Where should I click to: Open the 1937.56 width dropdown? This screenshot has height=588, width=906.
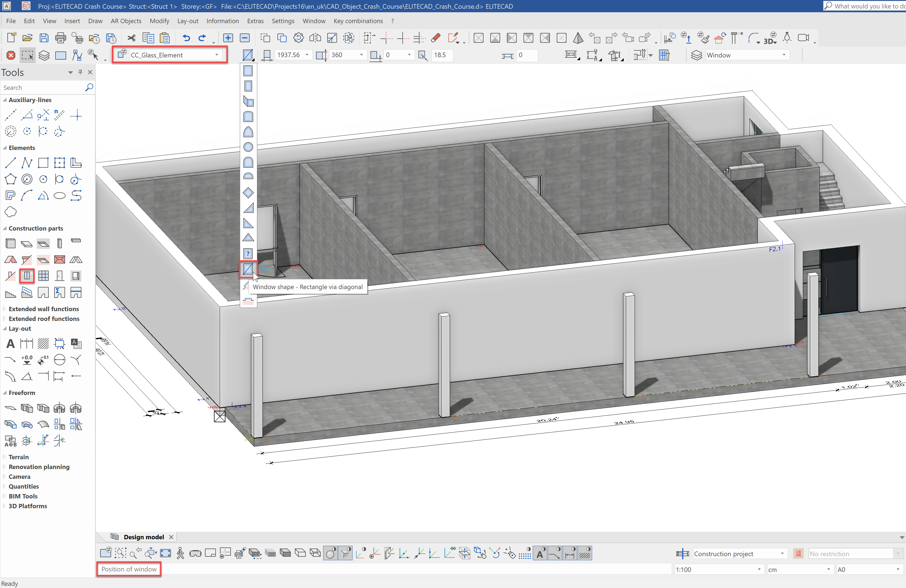pyautogui.click(x=307, y=55)
